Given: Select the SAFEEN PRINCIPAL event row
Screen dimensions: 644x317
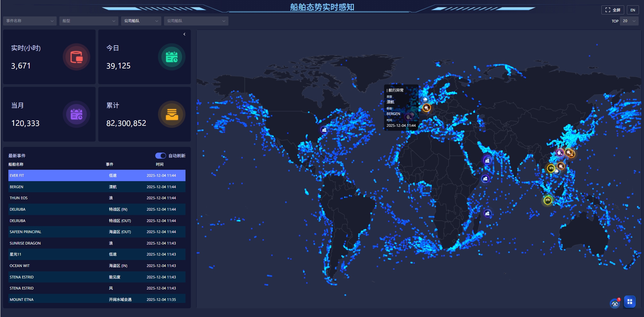Looking at the screenshot, I should click(x=97, y=232).
